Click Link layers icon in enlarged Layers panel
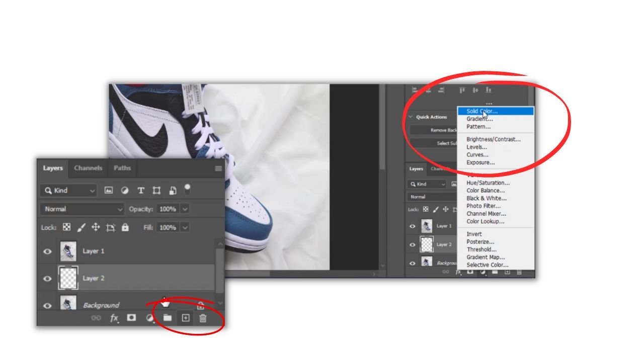The width and height of the screenshot is (644, 362). (96, 318)
